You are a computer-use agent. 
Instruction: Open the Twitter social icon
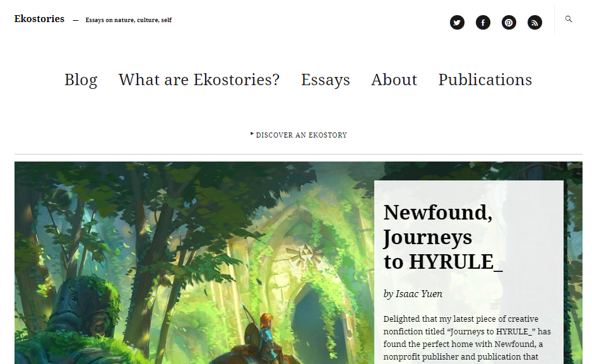coord(457,22)
